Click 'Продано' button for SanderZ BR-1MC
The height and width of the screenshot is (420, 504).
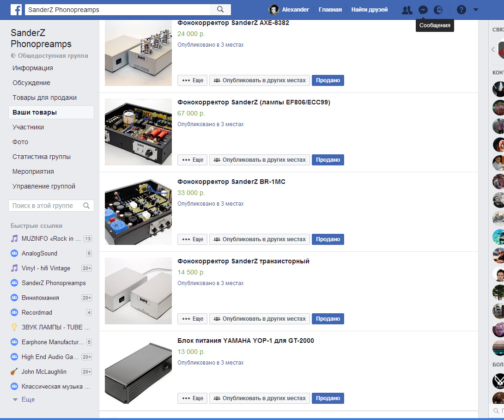(x=328, y=239)
